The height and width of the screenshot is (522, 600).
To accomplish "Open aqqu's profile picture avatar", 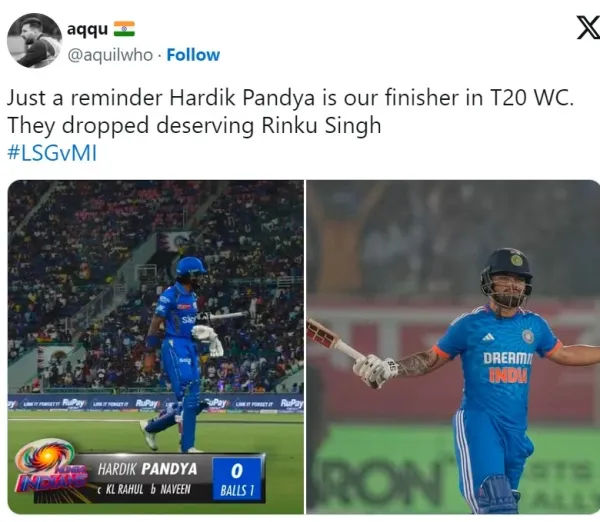I will 34,41.
